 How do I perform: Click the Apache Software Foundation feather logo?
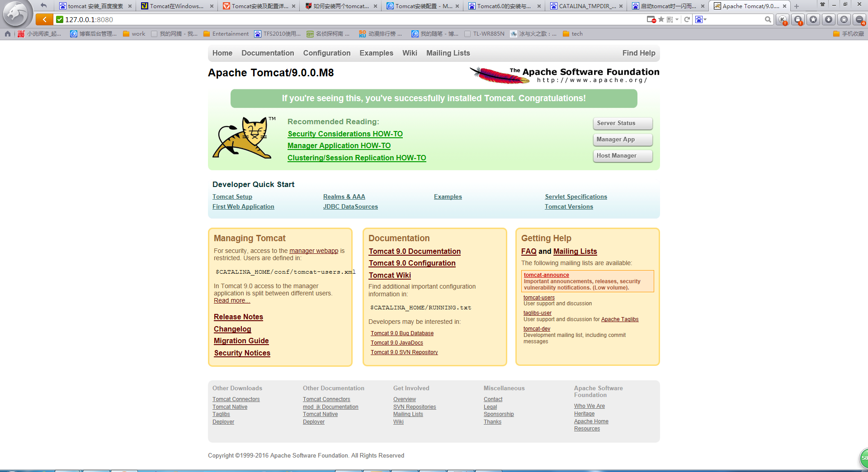[x=564, y=75]
